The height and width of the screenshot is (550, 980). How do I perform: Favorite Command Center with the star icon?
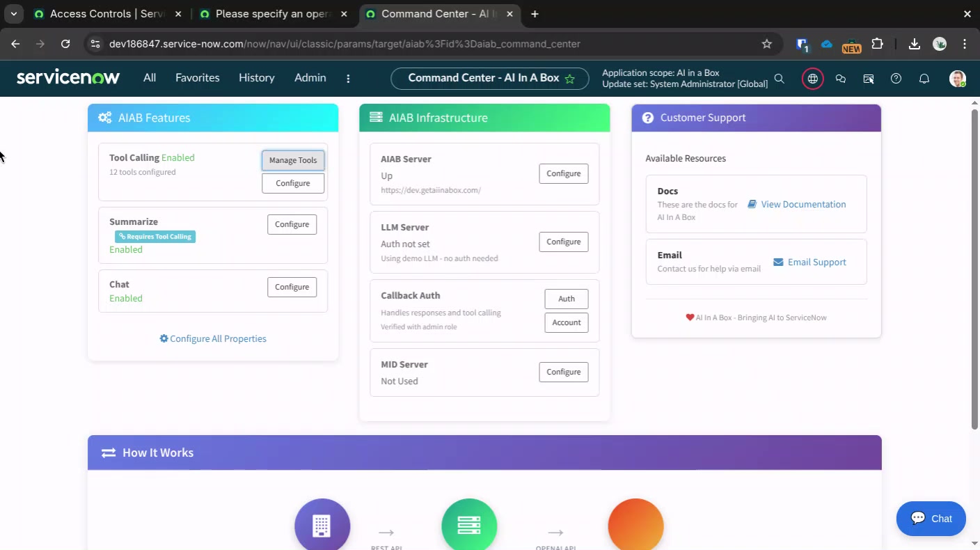(x=570, y=79)
